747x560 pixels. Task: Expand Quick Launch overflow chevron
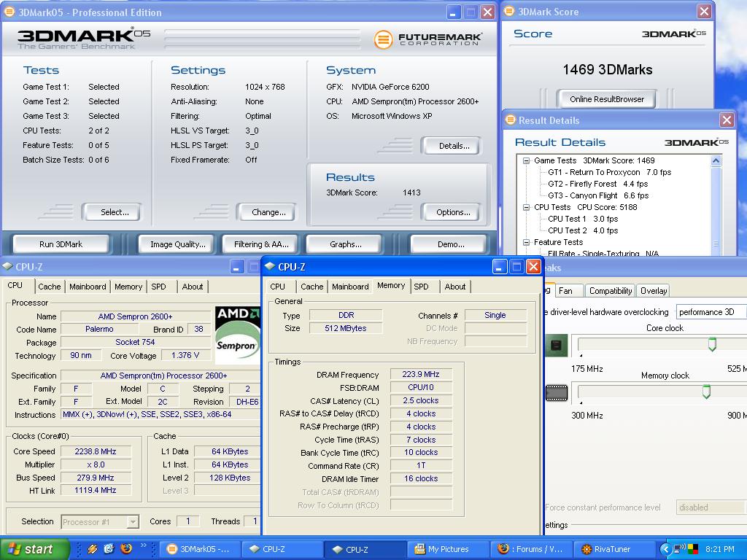144,545
